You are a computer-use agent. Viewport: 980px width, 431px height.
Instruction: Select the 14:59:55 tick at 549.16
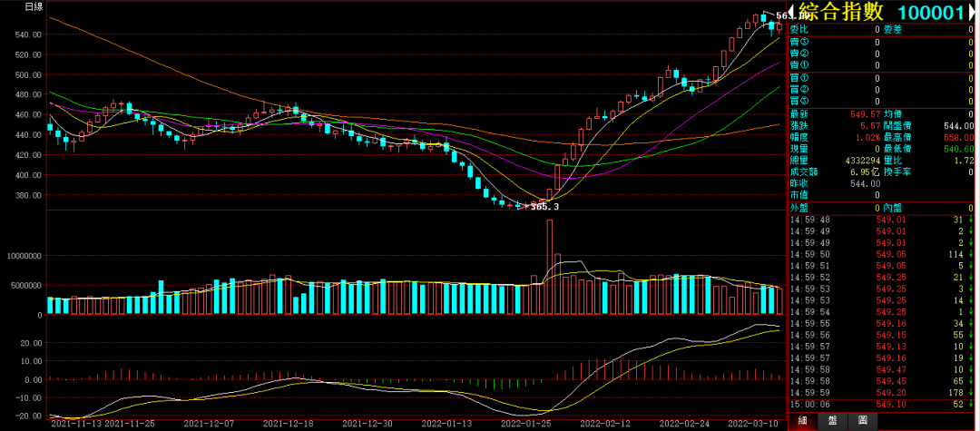(881, 323)
